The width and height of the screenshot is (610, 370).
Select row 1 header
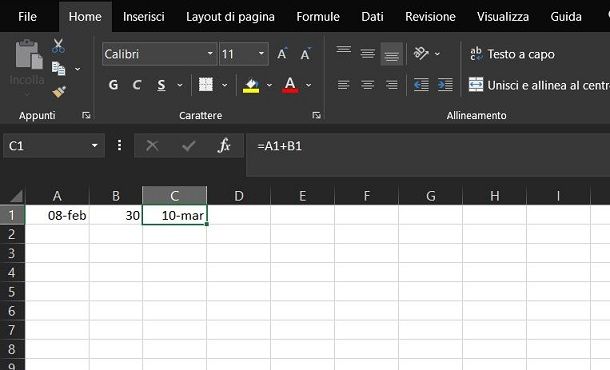[x=12, y=215]
